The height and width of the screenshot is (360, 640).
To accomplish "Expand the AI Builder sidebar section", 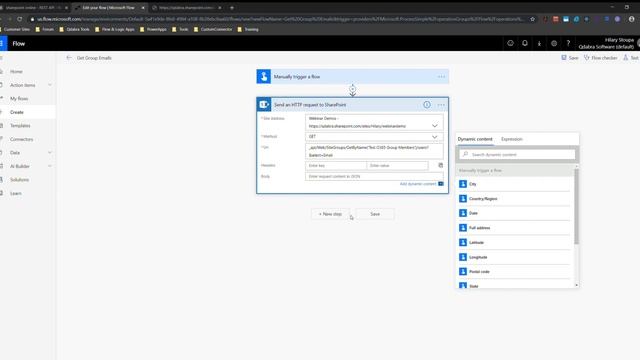I will click(x=50, y=166).
